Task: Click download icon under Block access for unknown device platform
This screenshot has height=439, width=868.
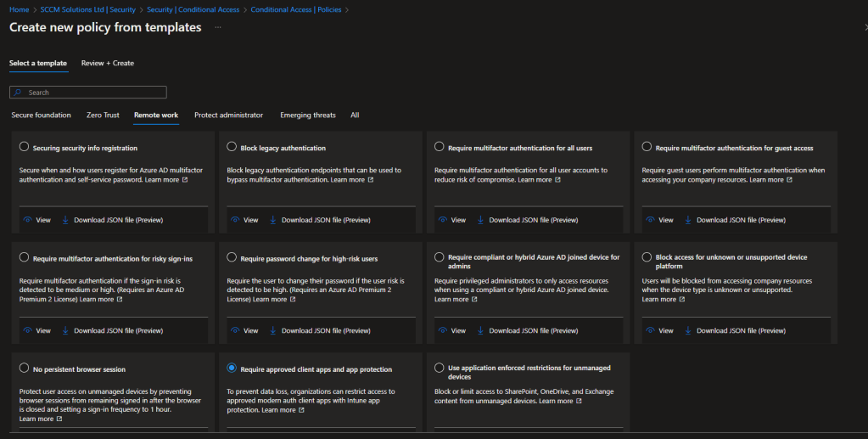Action: tap(688, 330)
